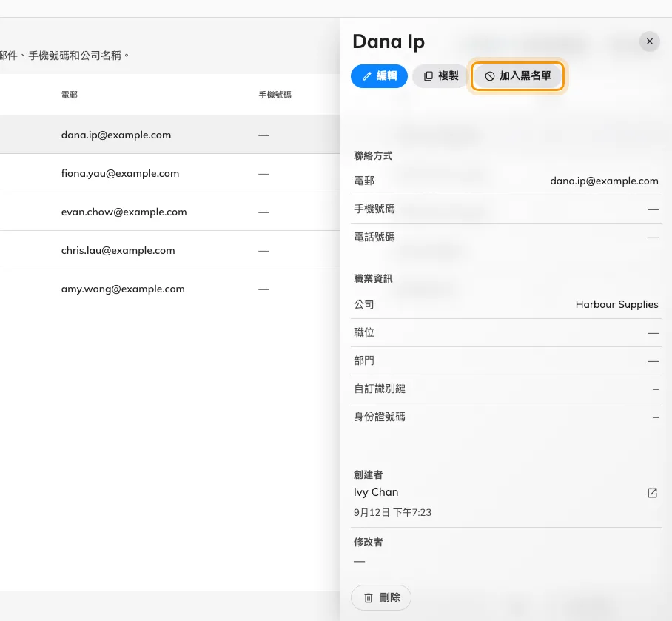The image size is (672, 621).
Task: Select the amy.wong@example.com row
Action: (x=170, y=289)
